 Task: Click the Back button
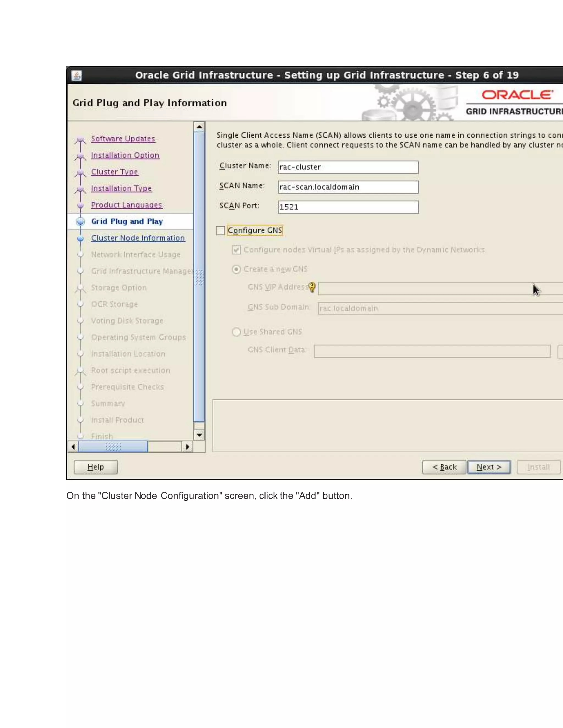click(x=444, y=467)
